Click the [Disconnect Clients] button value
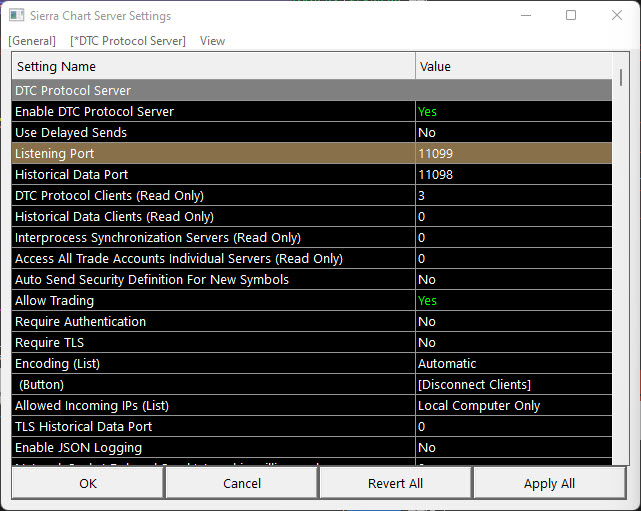This screenshot has width=641, height=511. coord(474,384)
